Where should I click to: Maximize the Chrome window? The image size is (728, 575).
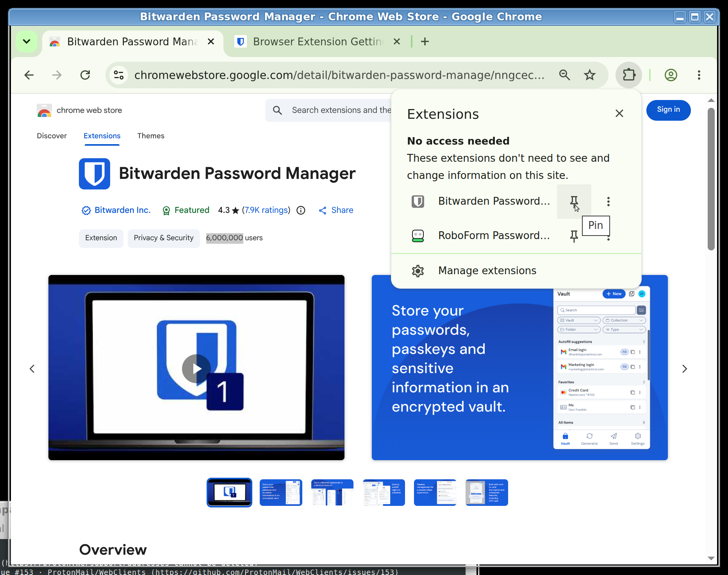[694, 17]
